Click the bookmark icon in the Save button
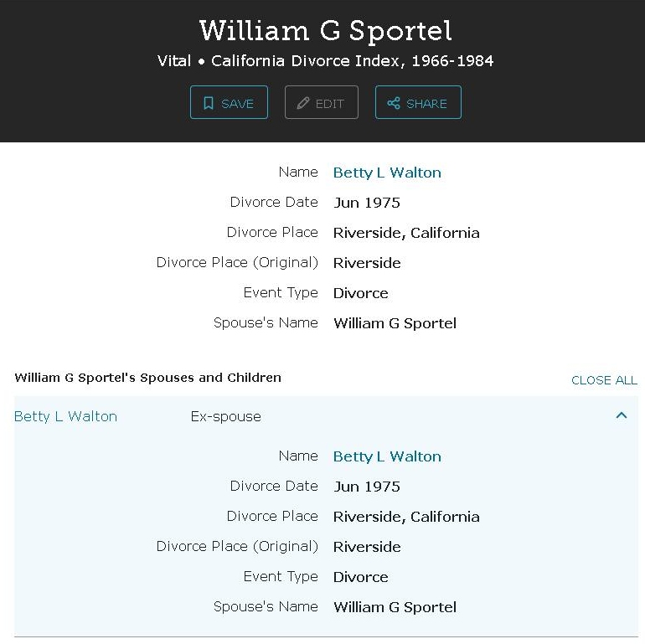 coord(208,103)
